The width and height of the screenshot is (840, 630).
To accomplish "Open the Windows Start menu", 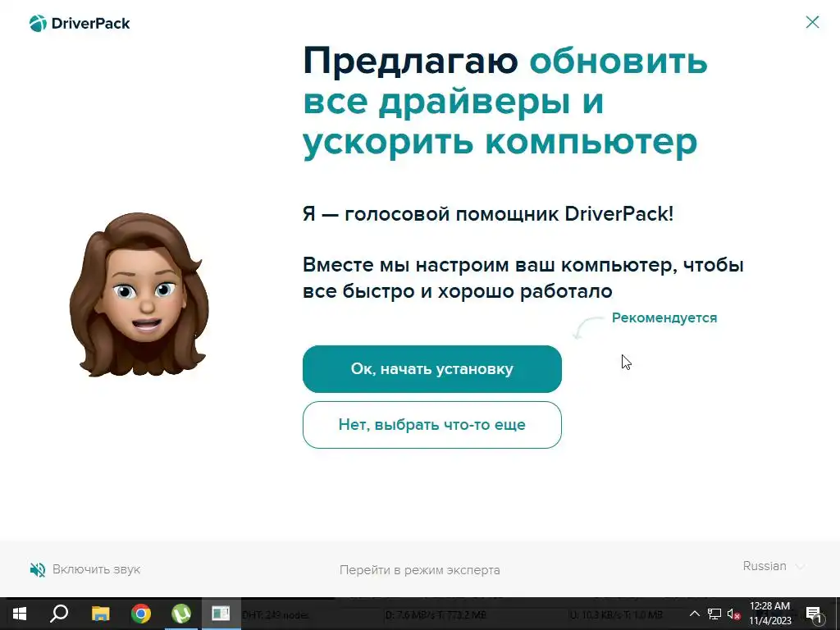I will tap(20, 614).
